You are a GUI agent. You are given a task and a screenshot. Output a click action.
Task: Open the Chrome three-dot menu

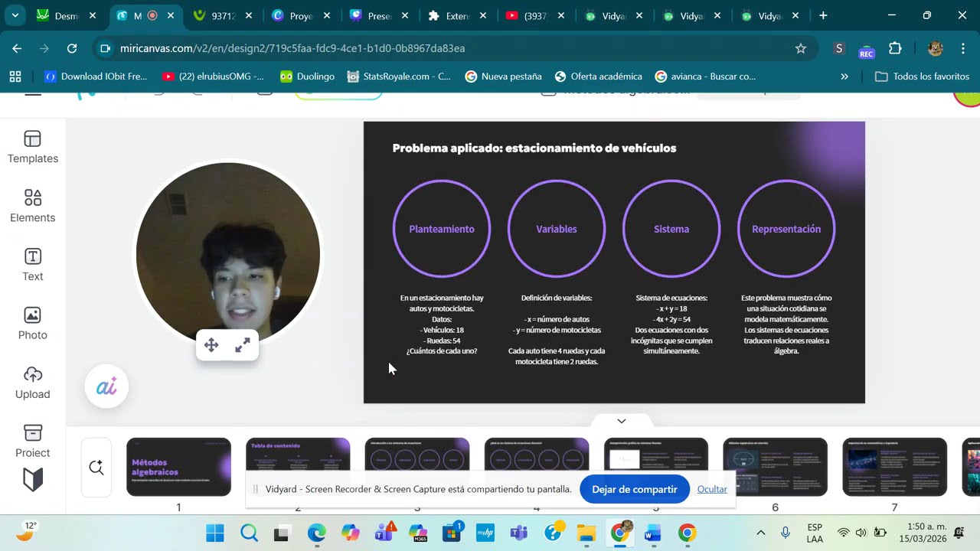tap(962, 48)
